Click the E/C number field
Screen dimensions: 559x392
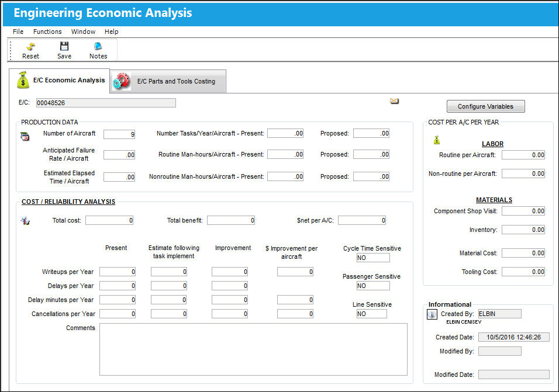pos(106,103)
